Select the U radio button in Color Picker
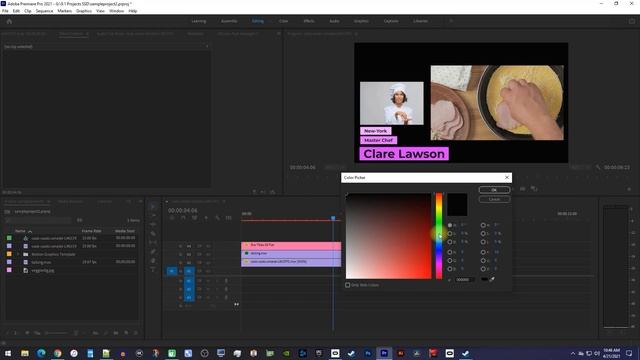 coord(483,260)
